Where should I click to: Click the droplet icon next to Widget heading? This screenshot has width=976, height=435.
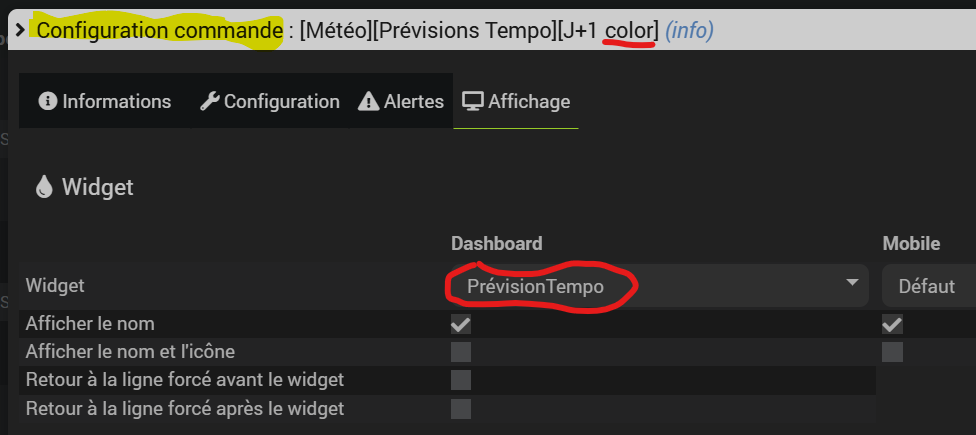point(44,187)
